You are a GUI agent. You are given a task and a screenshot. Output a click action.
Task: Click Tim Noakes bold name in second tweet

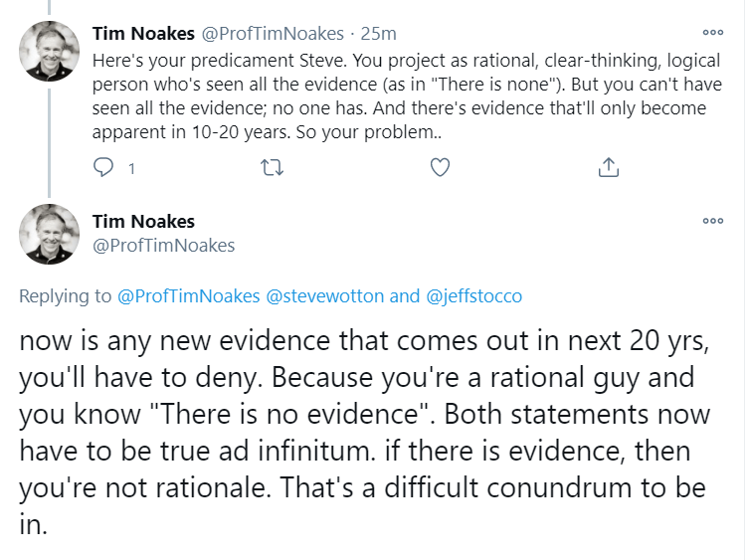(143, 221)
